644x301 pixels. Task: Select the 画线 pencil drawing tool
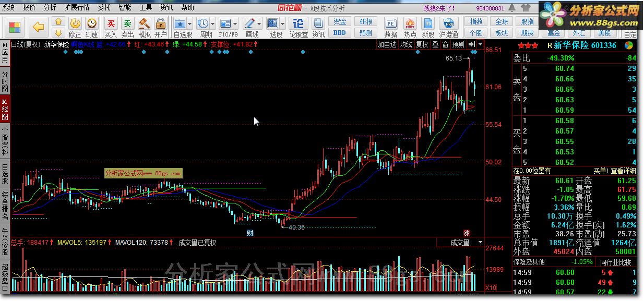250,23
